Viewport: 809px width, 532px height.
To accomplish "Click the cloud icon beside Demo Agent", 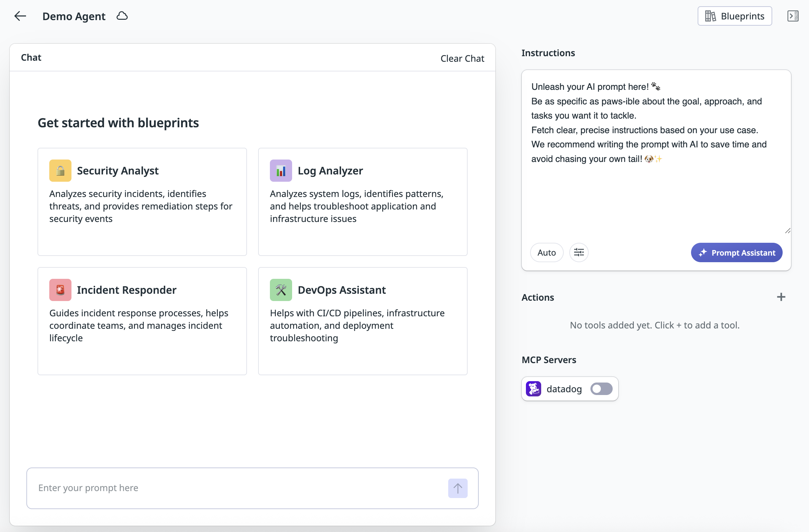I will pos(122,16).
